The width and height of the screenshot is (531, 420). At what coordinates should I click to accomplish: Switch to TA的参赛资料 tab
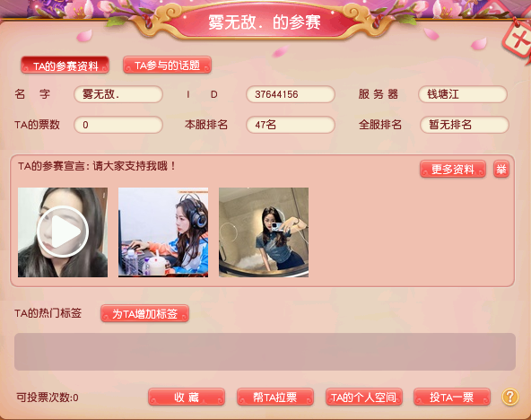[x=65, y=65]
